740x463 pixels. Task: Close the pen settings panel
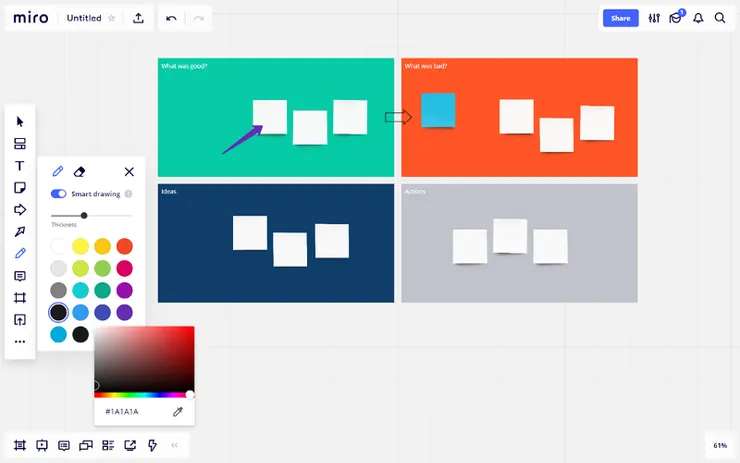[x=129, y=172]
